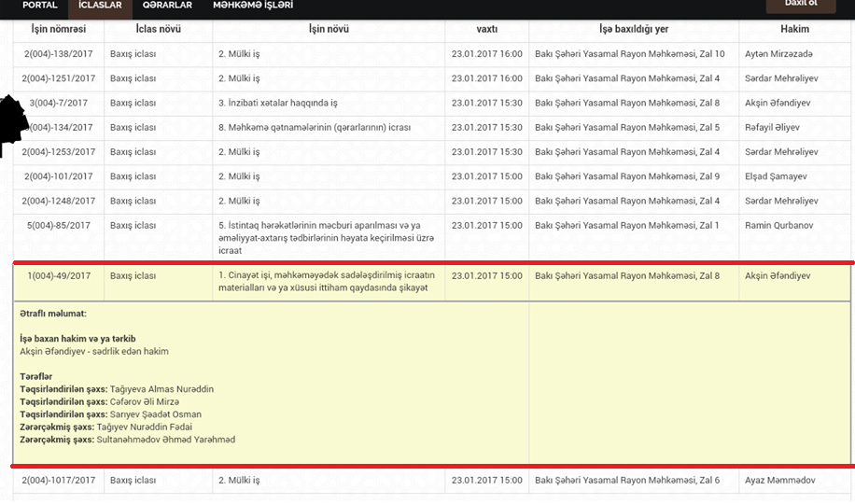Screen dimensions: 855x504
Task: Click Baxış iclası in row 2(004)-138/2017
Action: coord(133,54)
